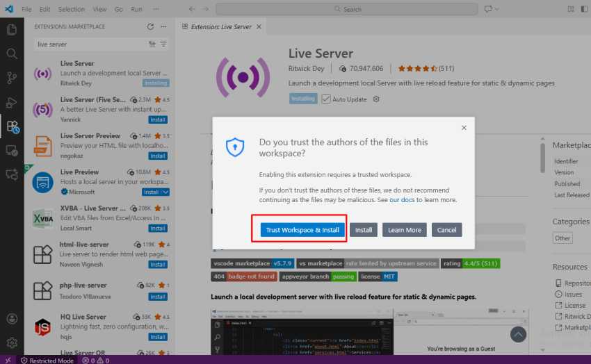Open the chat icon beside search bar
Screen dimensions: 591x364
coord(488,9)
